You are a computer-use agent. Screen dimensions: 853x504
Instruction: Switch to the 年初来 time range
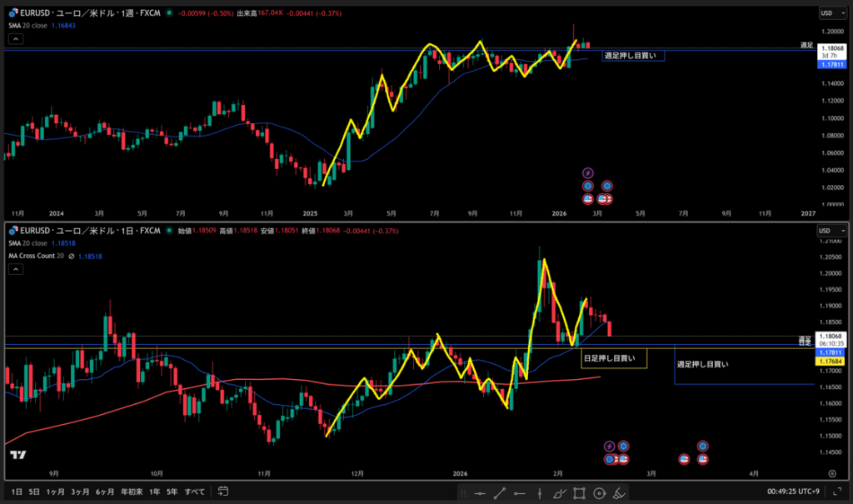click(131, 492)
